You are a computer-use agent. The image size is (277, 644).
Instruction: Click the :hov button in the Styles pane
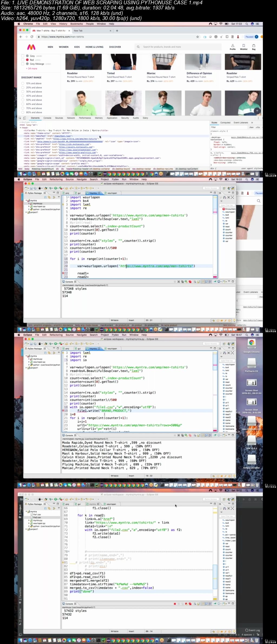pos(252,127)
